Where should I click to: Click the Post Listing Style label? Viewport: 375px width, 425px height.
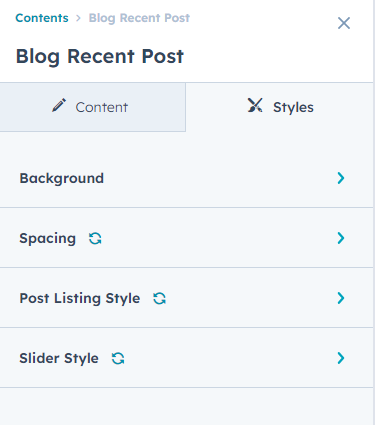point(80,298)
